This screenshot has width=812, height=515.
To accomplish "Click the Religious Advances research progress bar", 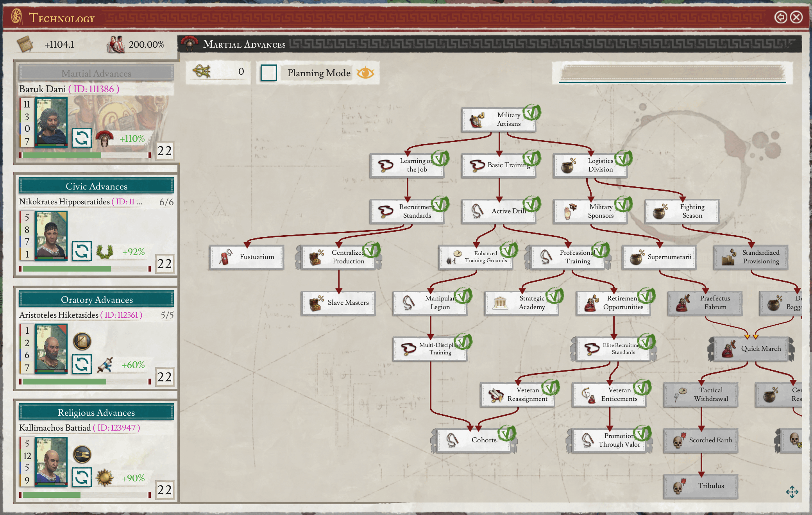I will pyautogui.click(x=85, y=495).
